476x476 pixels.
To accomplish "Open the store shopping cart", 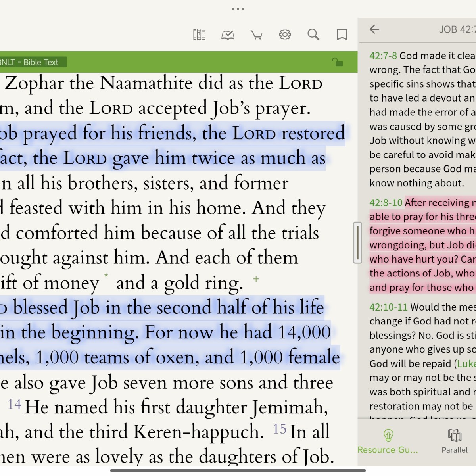I will [x=256, y=35].
